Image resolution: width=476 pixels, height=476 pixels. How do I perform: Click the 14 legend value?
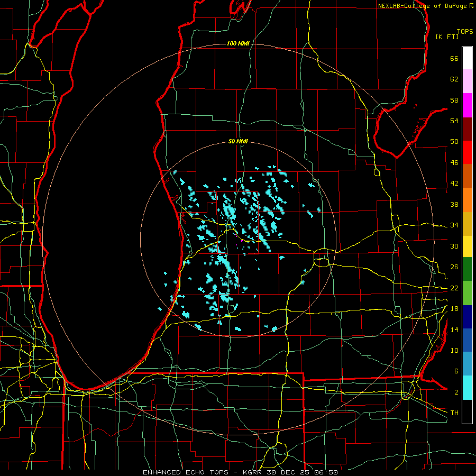(454, 329)
